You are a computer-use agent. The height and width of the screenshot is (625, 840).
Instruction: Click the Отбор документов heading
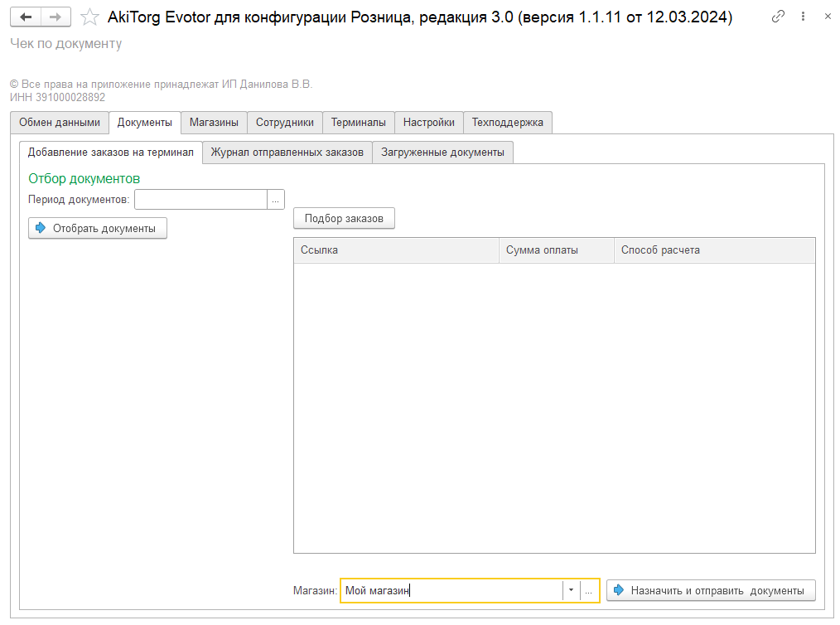[x=84, y=178]
